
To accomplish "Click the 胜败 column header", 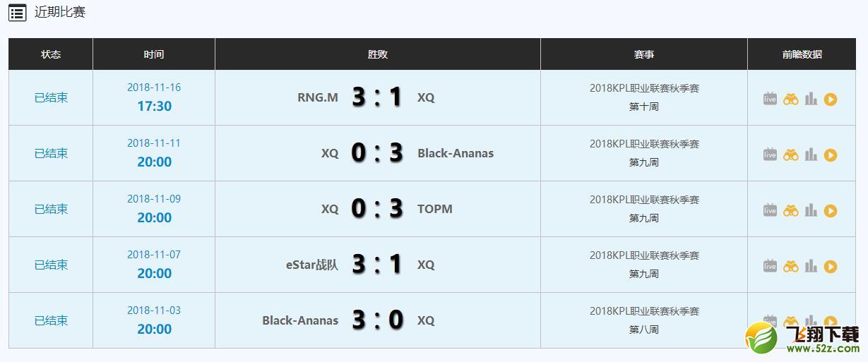I will [x=378, y=54].
